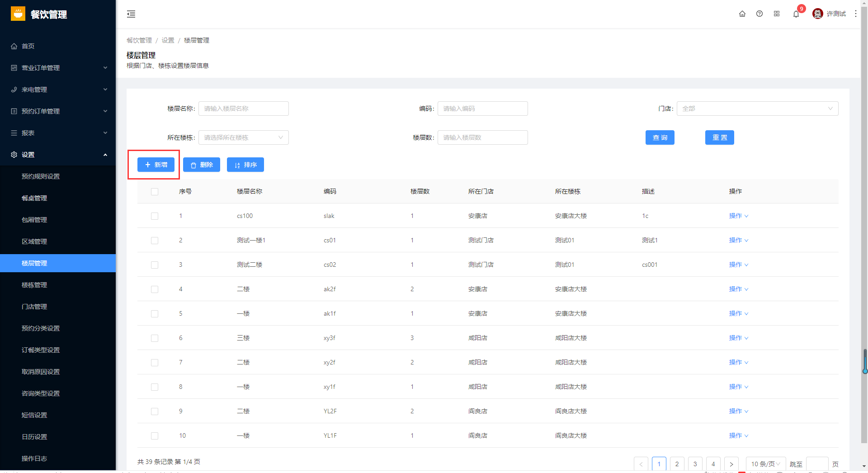Collapse the 设置 submenu
The width and height of the screenshot is (868, 473).
(105, 155)
